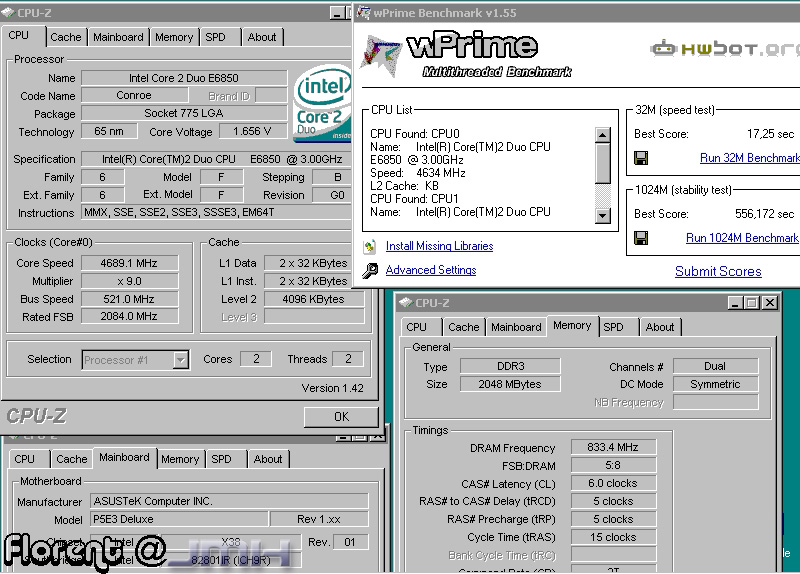Click the Intel Core 2 Duo logo

322,103
